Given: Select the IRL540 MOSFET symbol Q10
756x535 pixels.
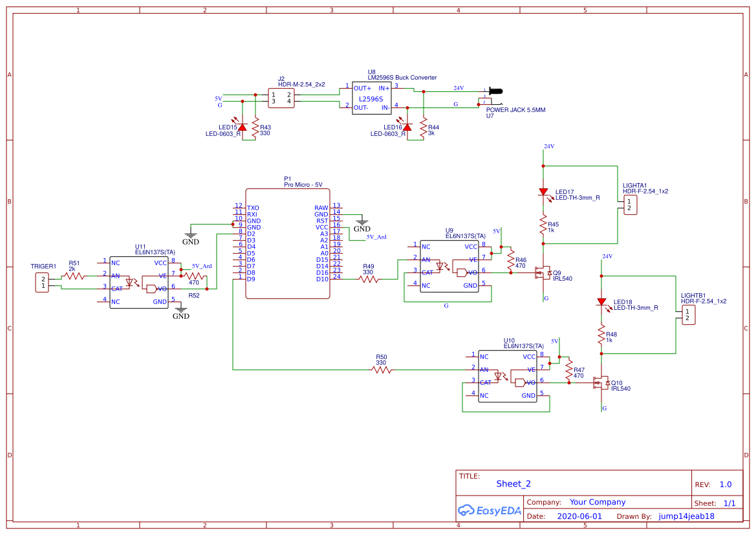Looking at the screenshot, I should pos(601,384).
